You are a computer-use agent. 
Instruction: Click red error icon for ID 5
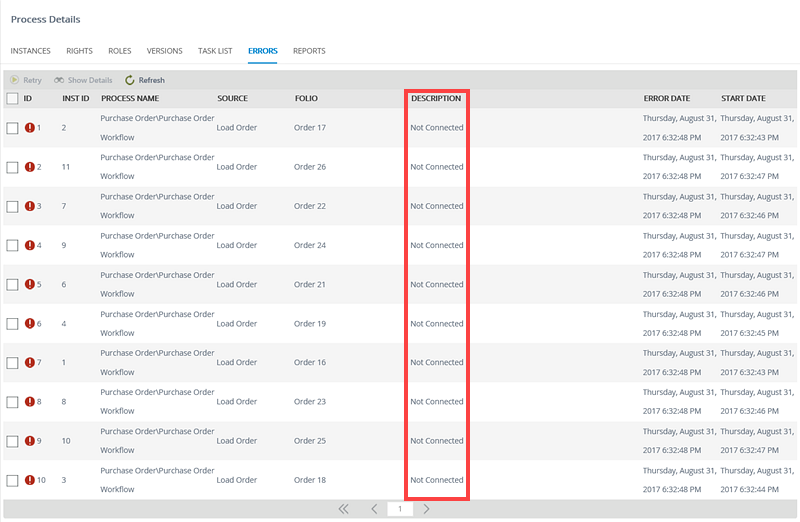30,285
